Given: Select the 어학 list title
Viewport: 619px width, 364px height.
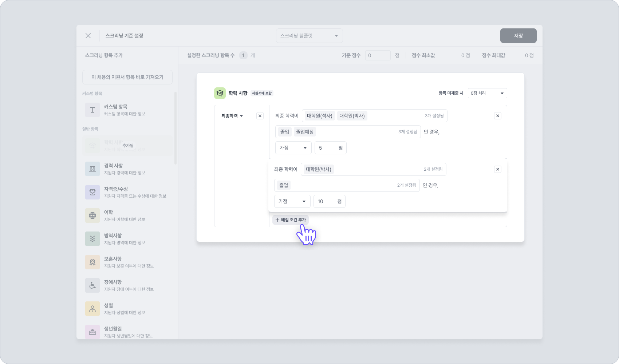Looking at the screenshot, I should click(x=109, y=212).
